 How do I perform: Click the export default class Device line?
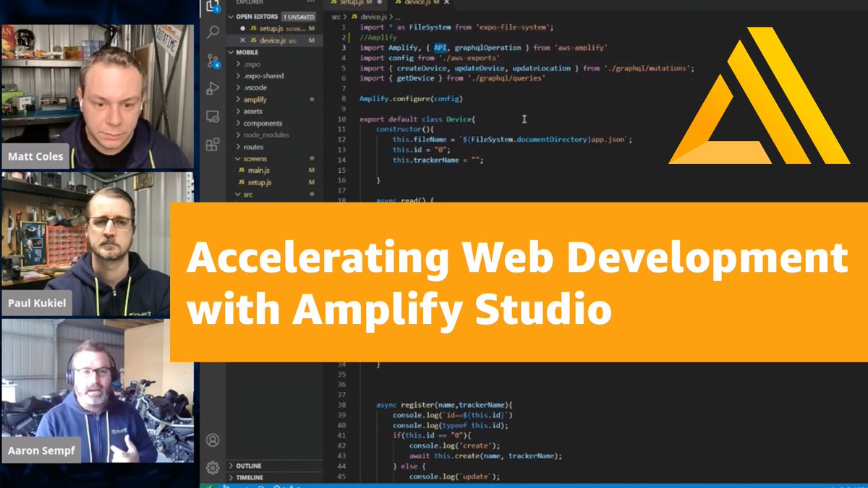click(417, 119)
